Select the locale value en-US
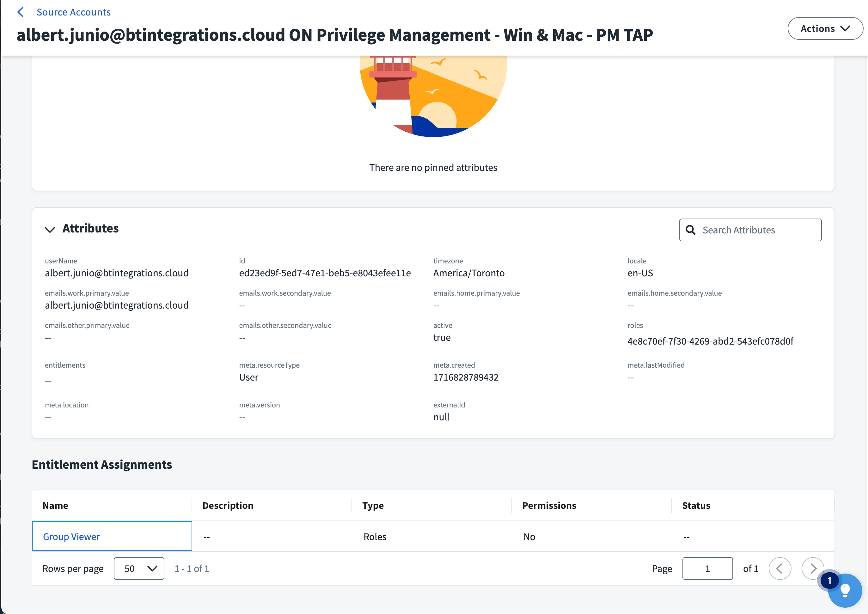The image size is (868, 614). pyautogui.click(x=640, y=273)
